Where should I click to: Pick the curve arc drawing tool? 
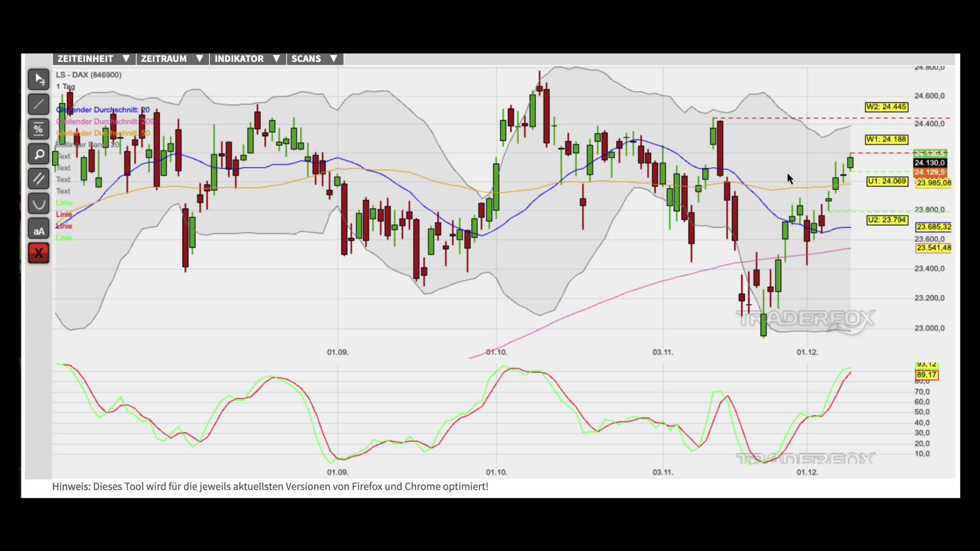point(38,204)
